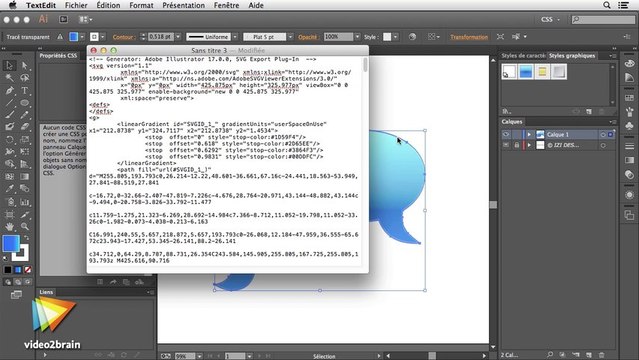Expand IZI DES layer contents

point(529,145)
